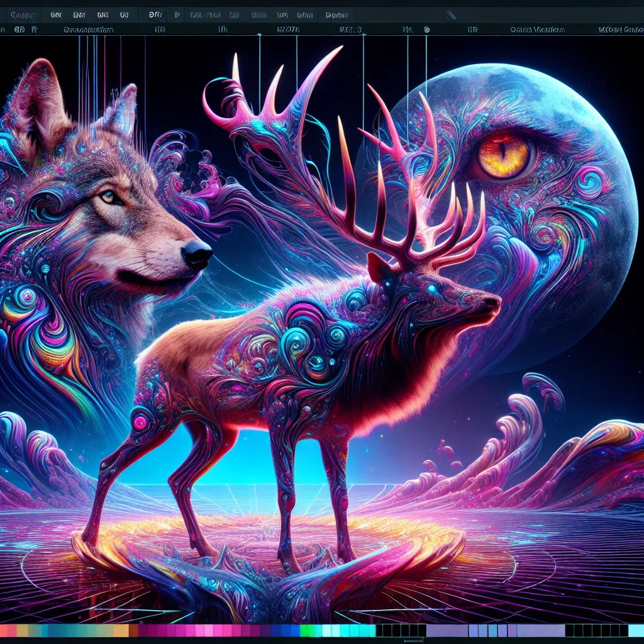This screenshot has width=644, height=644.
Task: Click the small circle icon in the second toolbar row
Action: 427,30
